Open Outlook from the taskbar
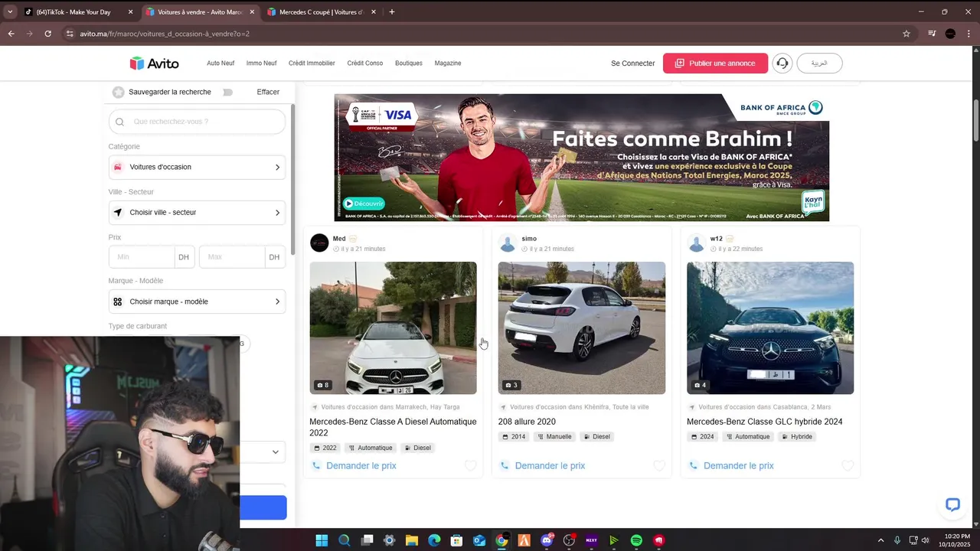Screen dimensions: 980x551 tap(479, 540)
